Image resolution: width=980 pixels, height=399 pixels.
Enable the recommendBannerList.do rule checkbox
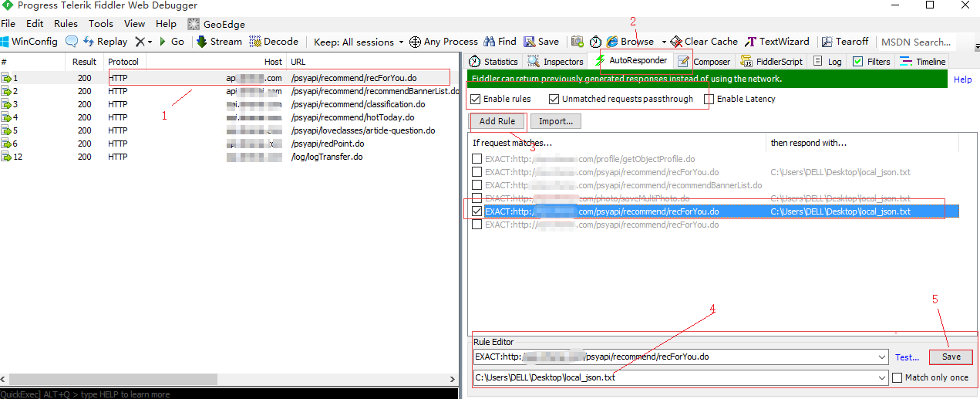pyautogui.click(x=477, y=185)
